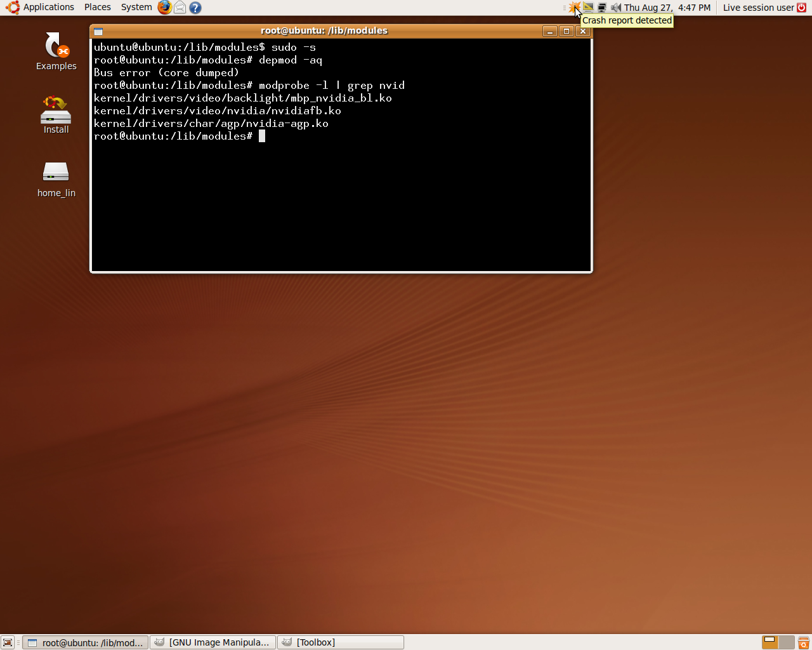Screen dimensions: 812x650
Task: Switch to the Toolbox taskbar button
Action: pos(341,642)
